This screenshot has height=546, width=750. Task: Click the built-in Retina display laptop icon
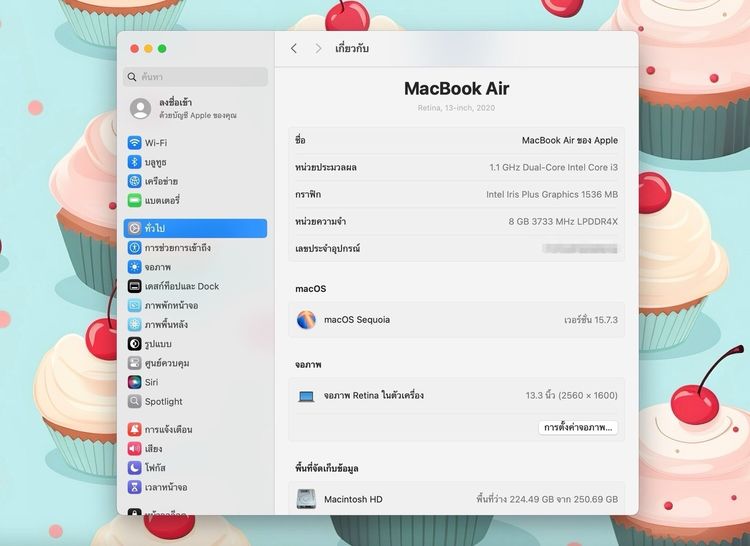tap(306, 396)
